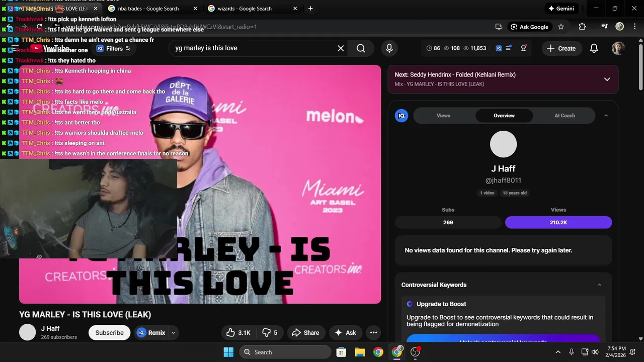Open the Chrome extensions puzzle icon
The image size is (644, 362).
tap(582, 27)
